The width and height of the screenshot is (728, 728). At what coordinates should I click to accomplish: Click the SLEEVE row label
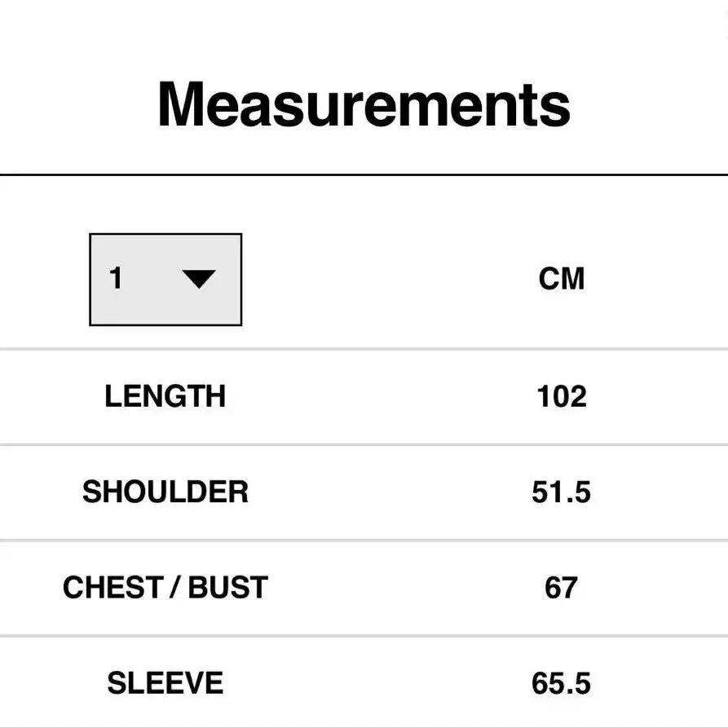pos(165,683)
